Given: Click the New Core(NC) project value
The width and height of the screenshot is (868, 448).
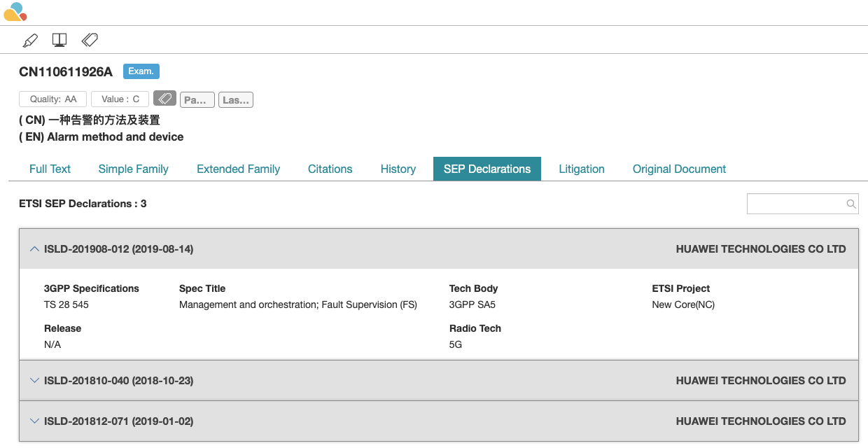Looking at the screenshot, I should coord(683,304).
